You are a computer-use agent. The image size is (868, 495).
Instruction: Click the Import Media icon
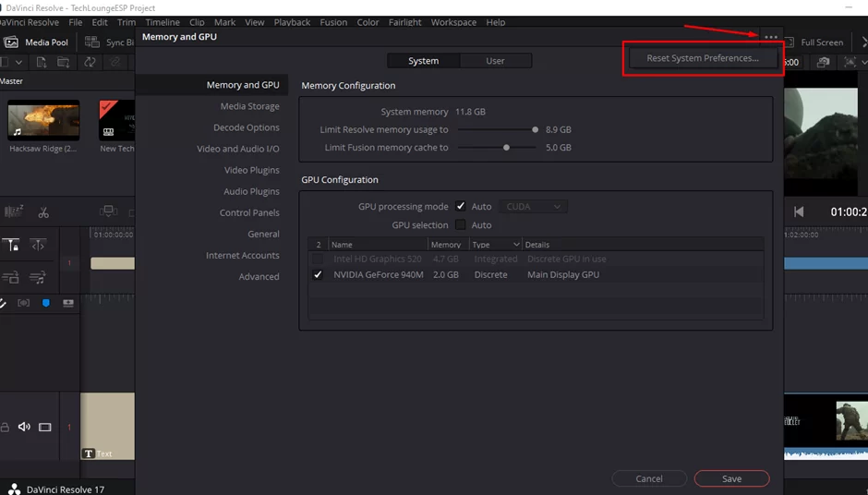coord(42,62)
